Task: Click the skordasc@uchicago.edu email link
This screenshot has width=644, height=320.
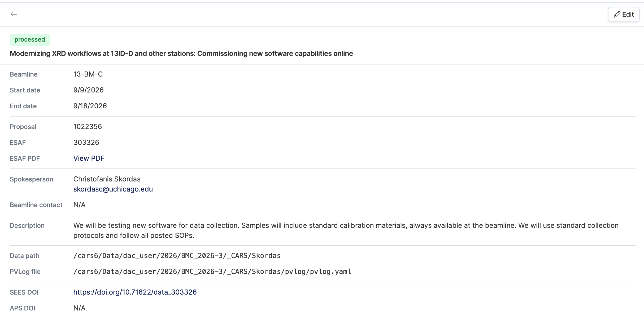Action: coord(113,189)
